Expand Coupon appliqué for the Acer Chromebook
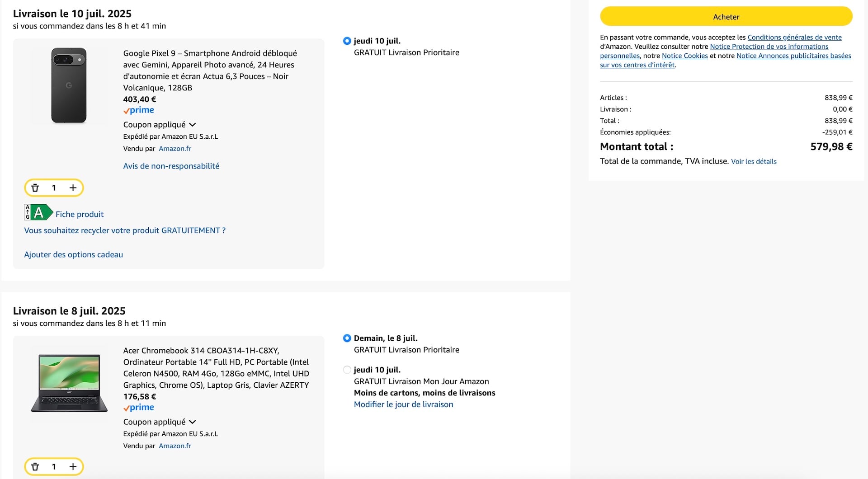This screenshot has width=868, height=479. click(159, 422)
